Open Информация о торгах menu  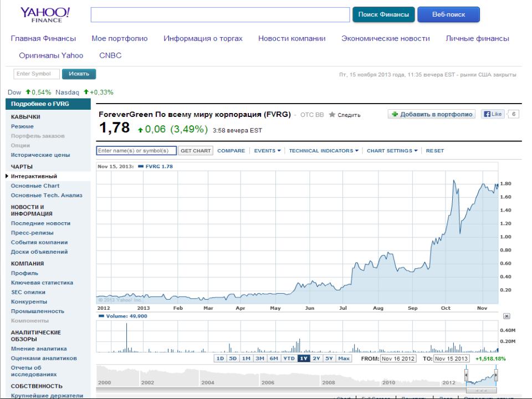[x=203, y=38]
